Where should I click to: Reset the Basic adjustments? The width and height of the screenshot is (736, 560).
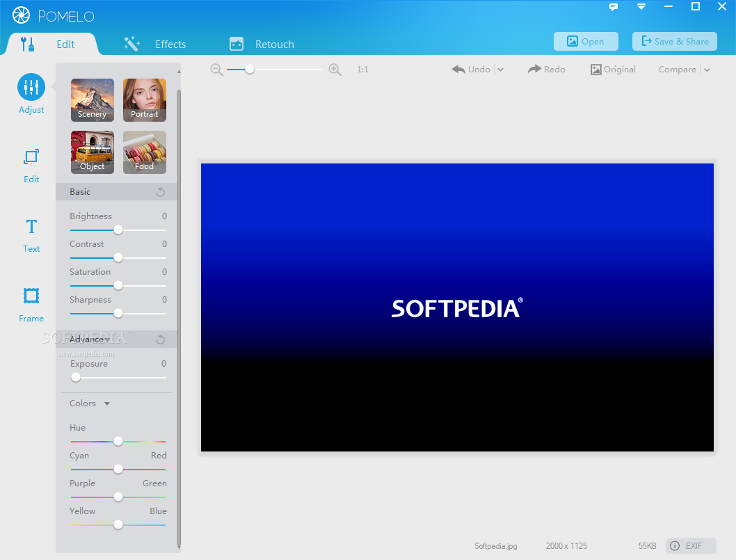point(161,192)
